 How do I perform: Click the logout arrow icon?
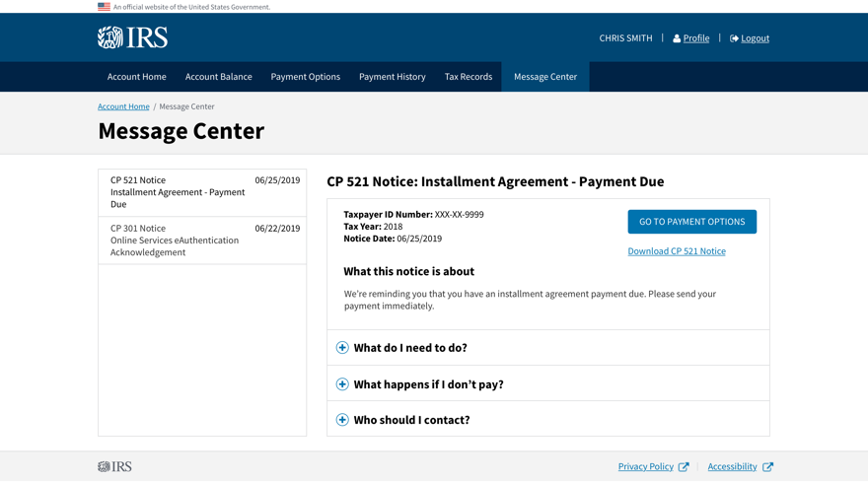pos(734,38)
